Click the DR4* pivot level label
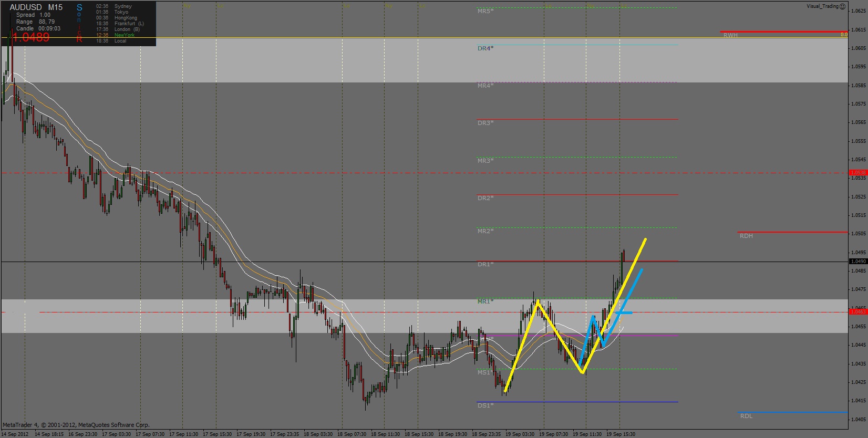 pos(485,48)
